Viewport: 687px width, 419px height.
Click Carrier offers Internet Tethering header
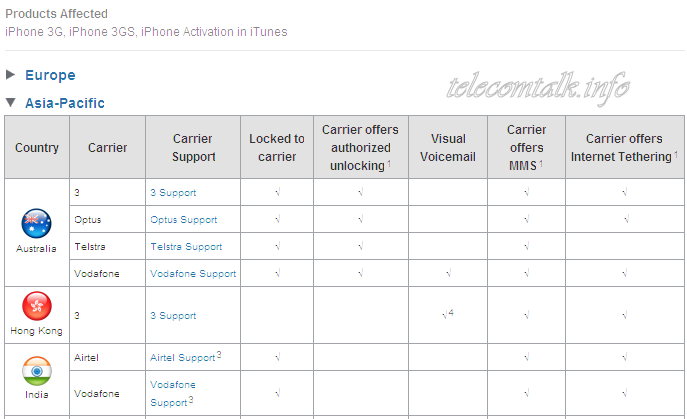click(624, 148)
